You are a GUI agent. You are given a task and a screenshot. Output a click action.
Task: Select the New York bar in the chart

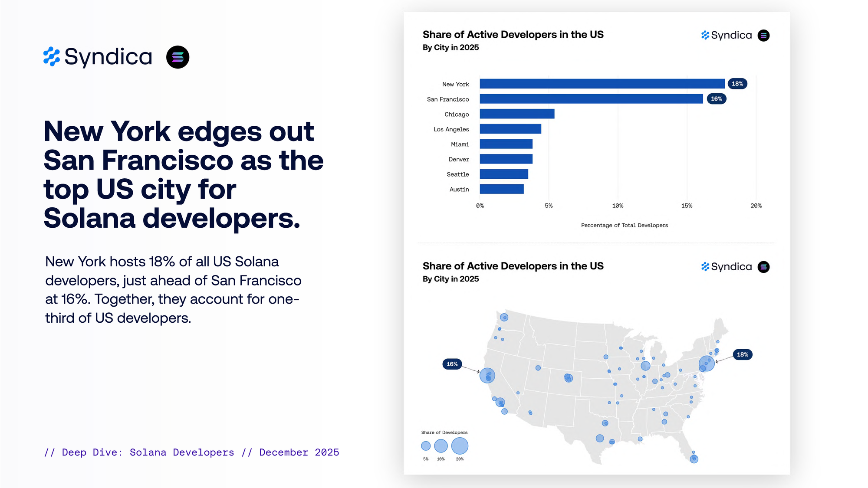pos(602,84)
